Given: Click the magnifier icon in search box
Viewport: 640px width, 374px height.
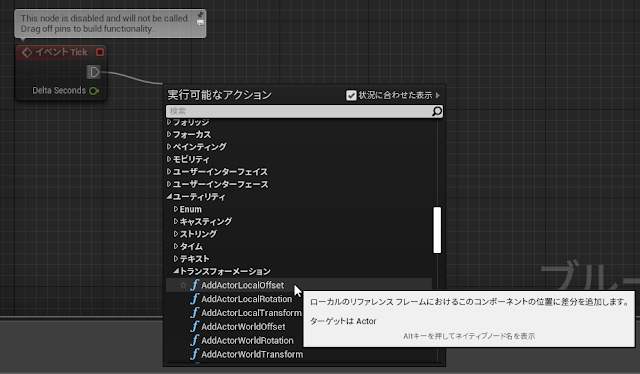Looking at the screenshot, I should (x=437, y=111).
